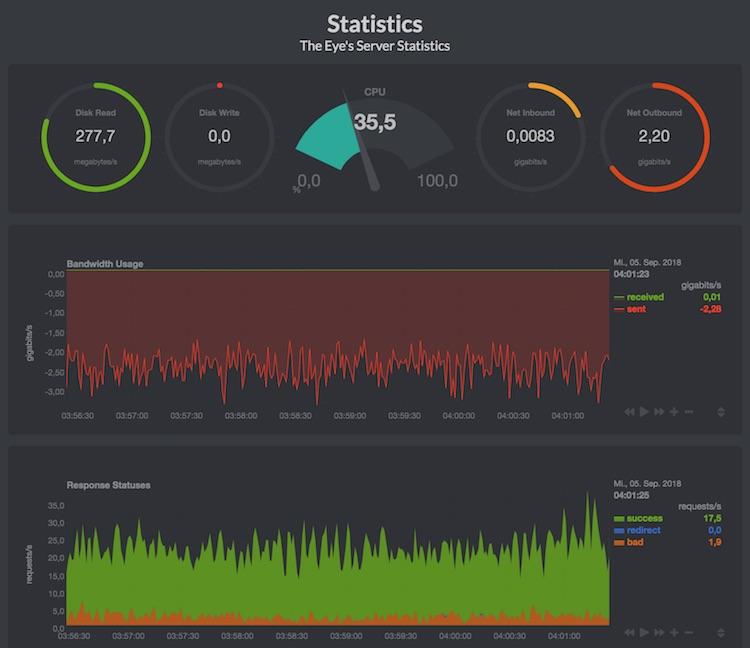This screenshot has width=750, height=648.
Task: Toggle the 'received' series in Bandwidth legend
Action: click(645, 297)
